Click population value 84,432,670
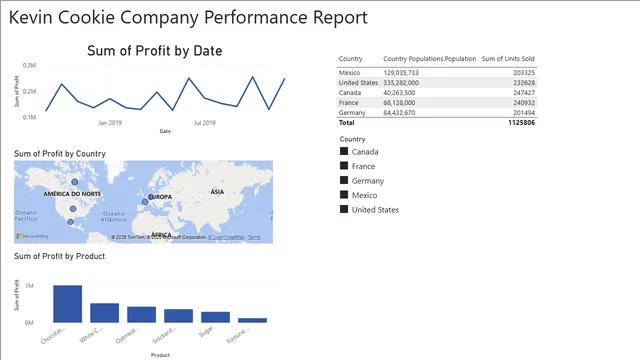 [x=399, y=113]
